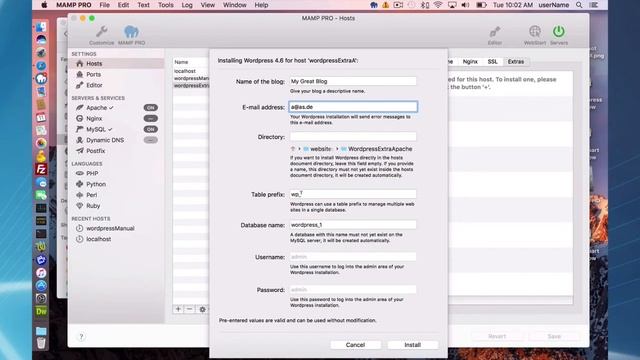
Task: Click the MAMP elephant menu bar icon
Action: click(x=373, y=5)
